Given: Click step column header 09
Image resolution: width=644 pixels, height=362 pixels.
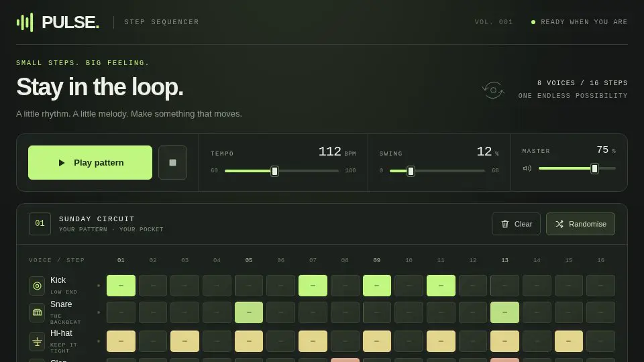Looking at the screenshot, I should (376, 260).
